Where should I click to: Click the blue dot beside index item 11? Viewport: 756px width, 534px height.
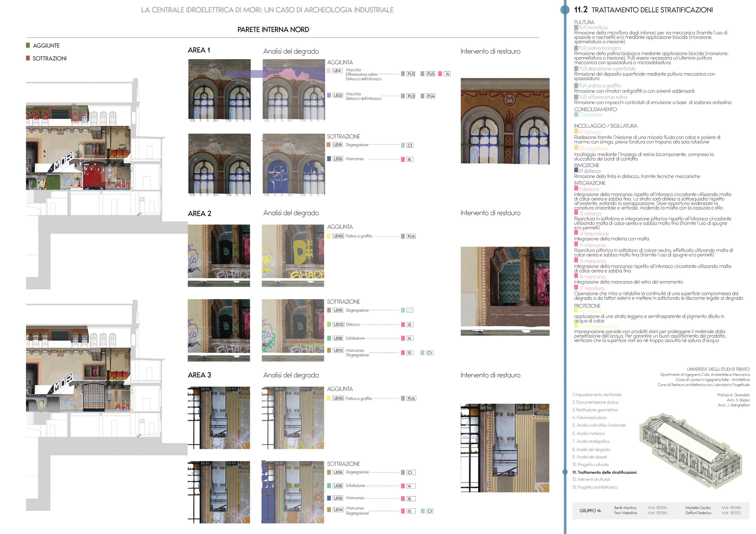(x=565, y=472)
